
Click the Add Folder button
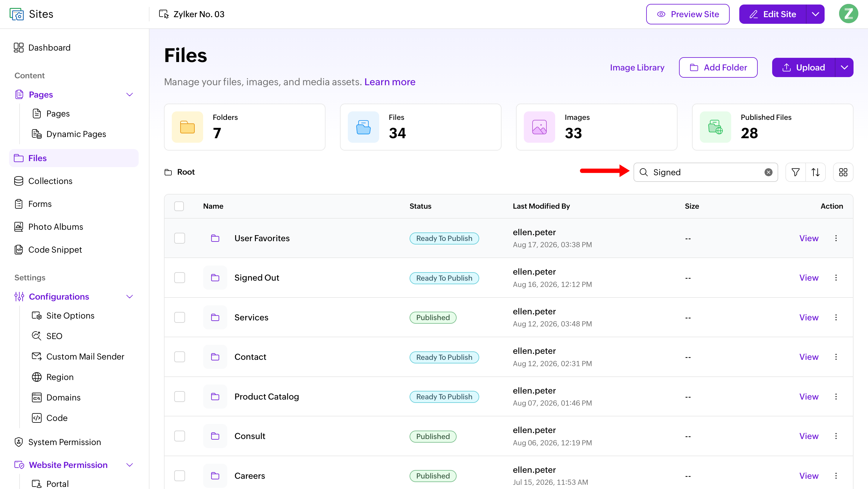pos(718,67)
